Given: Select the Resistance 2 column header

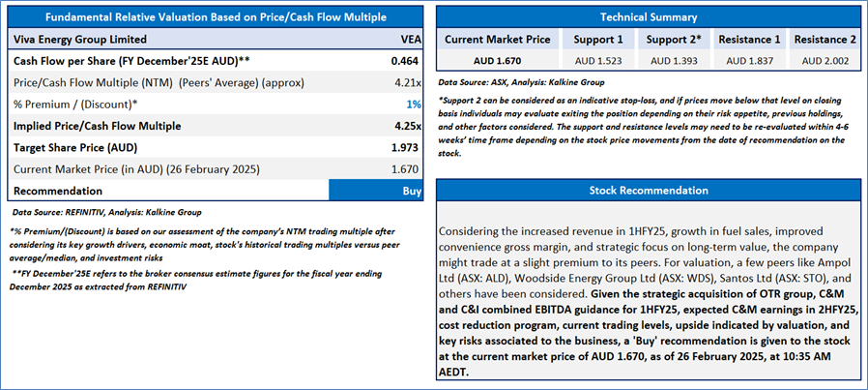Looking at the screenshot, I should click(825, 40).
